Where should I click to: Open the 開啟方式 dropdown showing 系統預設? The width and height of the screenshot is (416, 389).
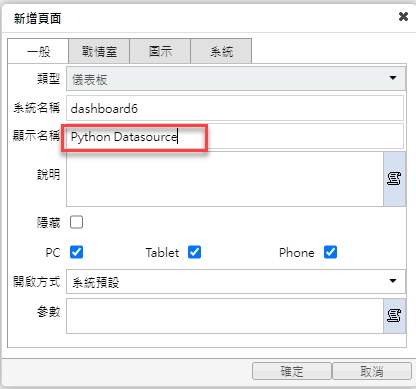236,282
